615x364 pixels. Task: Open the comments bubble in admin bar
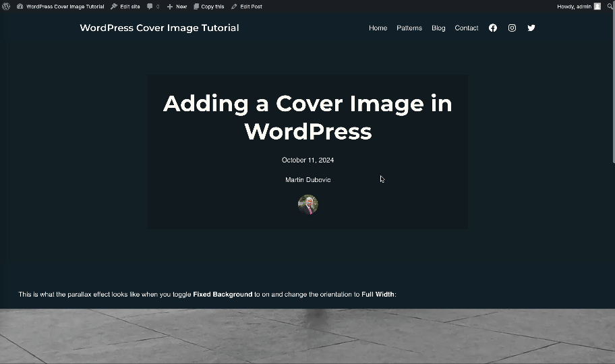click(x=153, y=6)
